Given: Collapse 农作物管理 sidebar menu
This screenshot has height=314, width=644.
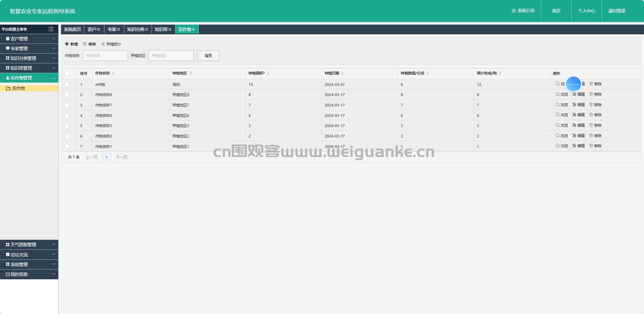Looking at the screenshot, I should 29,78.
